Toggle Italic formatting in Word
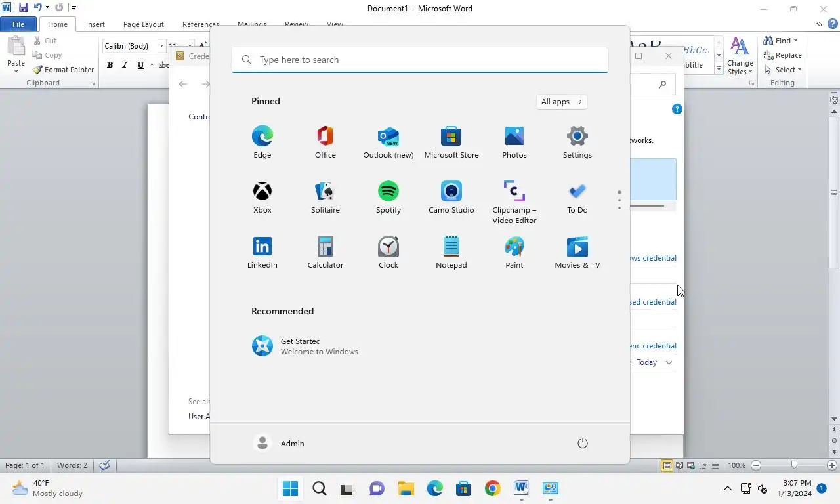The image size is (840, 504). point(125,65)
